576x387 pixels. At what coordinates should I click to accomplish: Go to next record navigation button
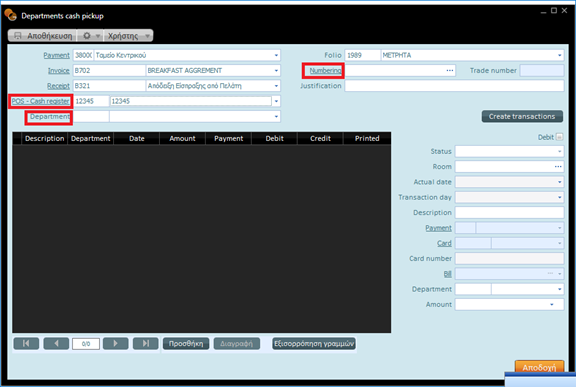[x=116, y=343]
